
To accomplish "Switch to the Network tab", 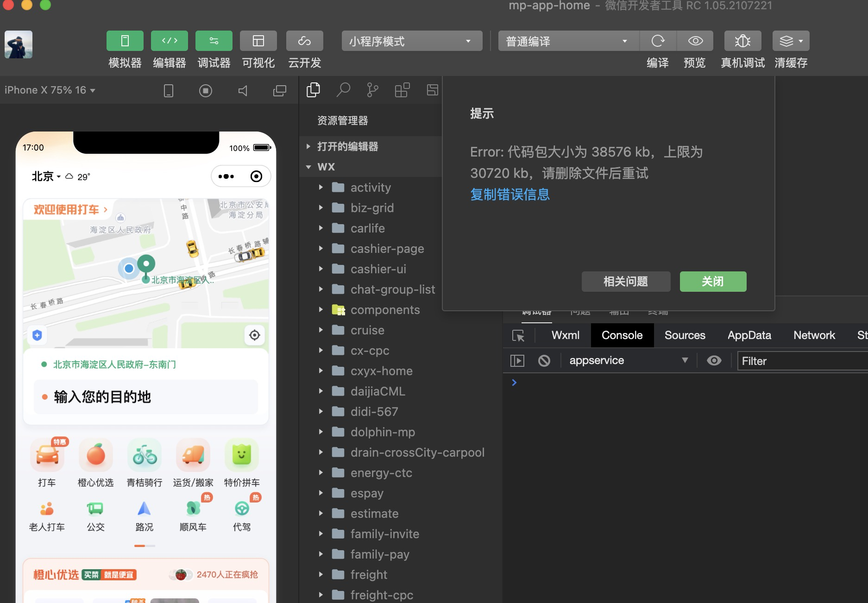I will (814, 335).
